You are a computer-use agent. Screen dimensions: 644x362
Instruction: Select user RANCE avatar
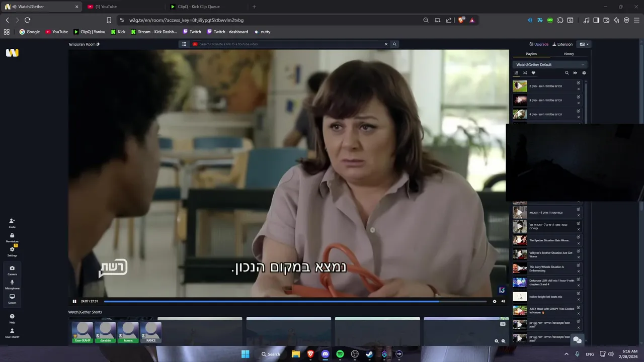[x=151, y=332]
